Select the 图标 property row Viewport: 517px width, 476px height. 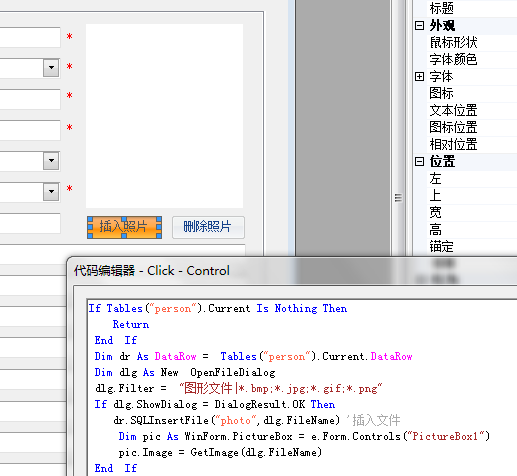pos(472,94)
